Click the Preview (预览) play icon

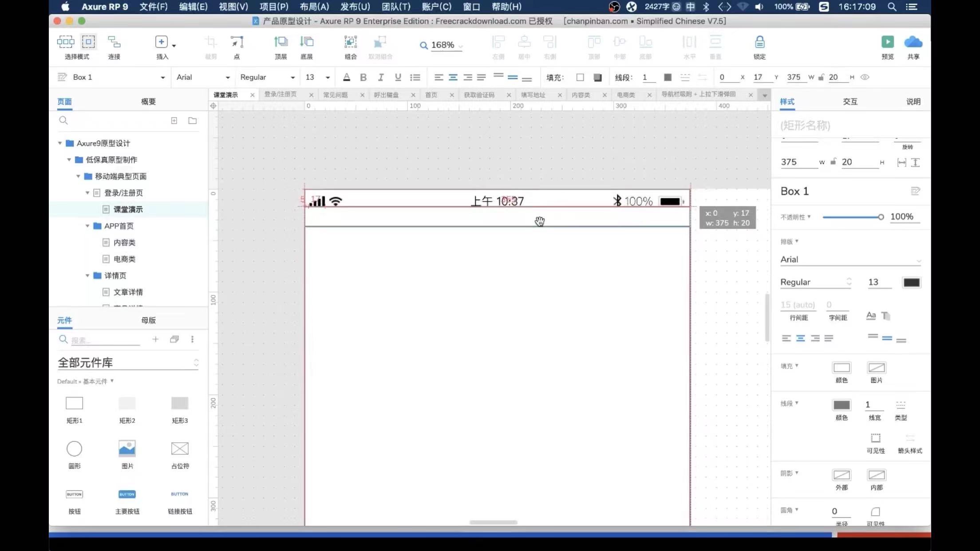point(887,42)
